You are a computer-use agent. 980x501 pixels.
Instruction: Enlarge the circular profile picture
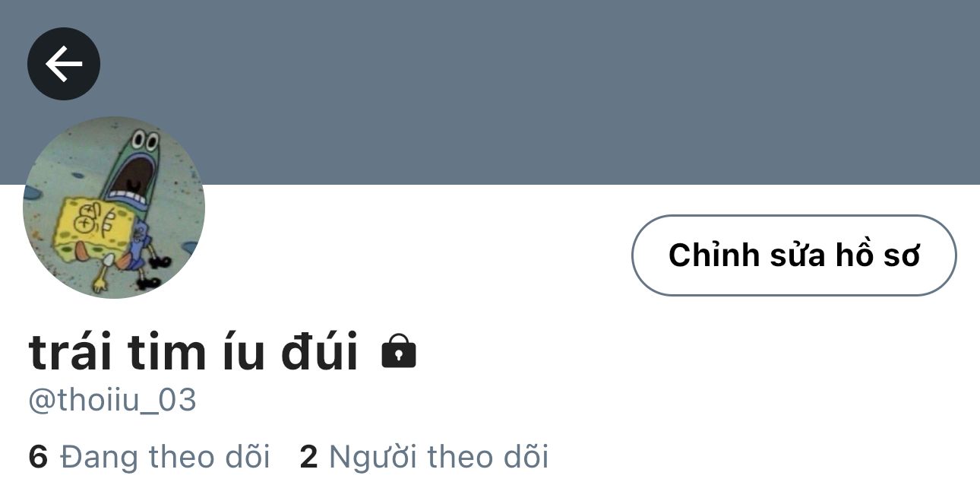point(114,207)
